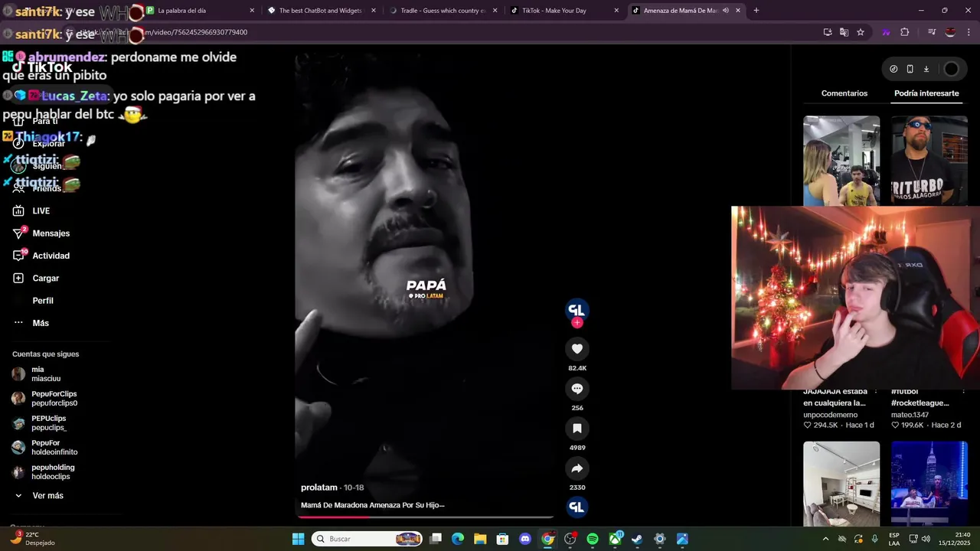Bookmark page with the star icon
The width and height of the screenshot is (980, 551).
coord(861,32)
